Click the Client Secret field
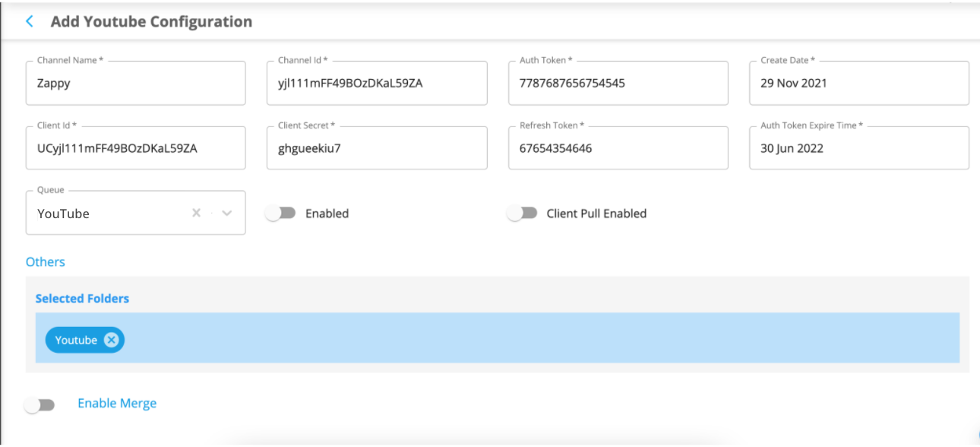 [377, 147]
